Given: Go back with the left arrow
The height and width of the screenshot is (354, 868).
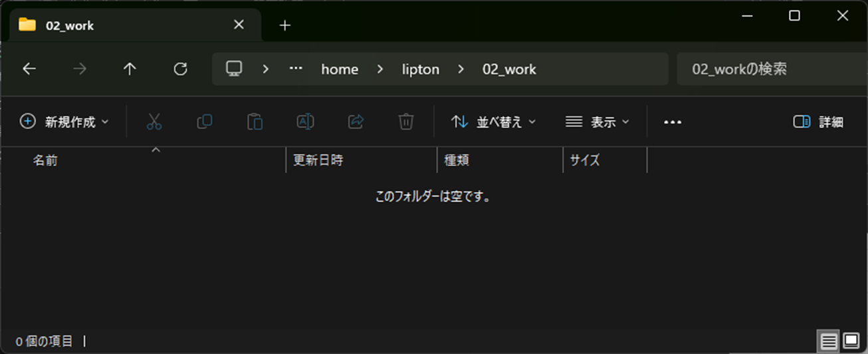Looking at the screenshot, I should click(x=29, y=69).
